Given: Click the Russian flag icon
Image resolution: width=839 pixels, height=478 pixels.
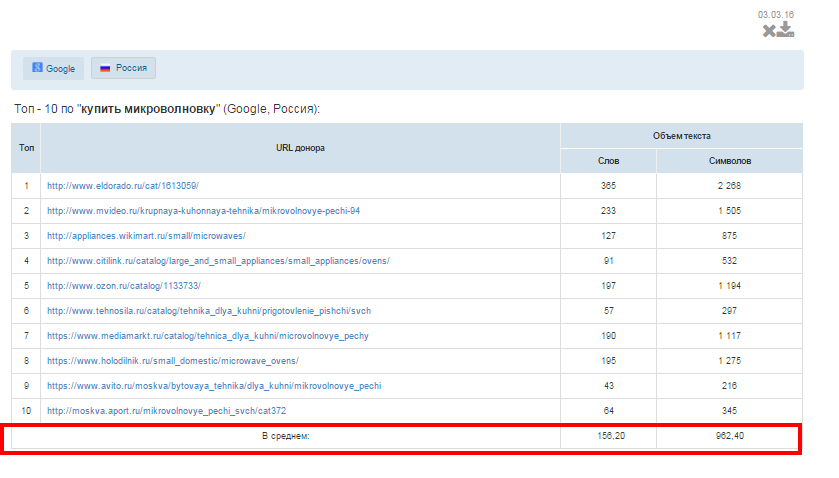Looking at the screenshot, I should (x=105, y=68).
